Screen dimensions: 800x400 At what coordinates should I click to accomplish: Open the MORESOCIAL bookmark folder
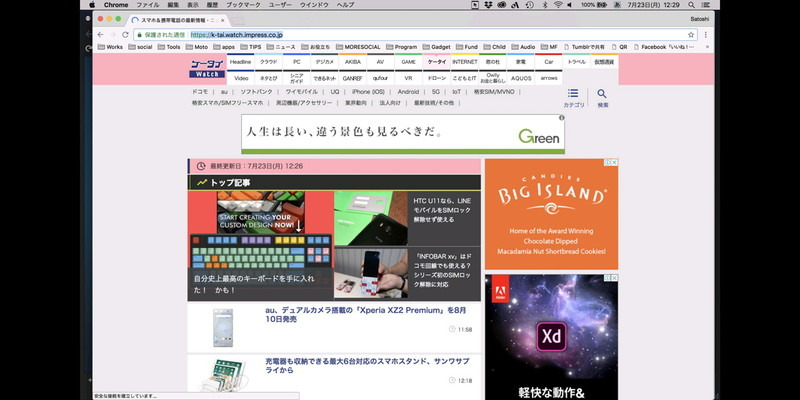click(358, 47)
